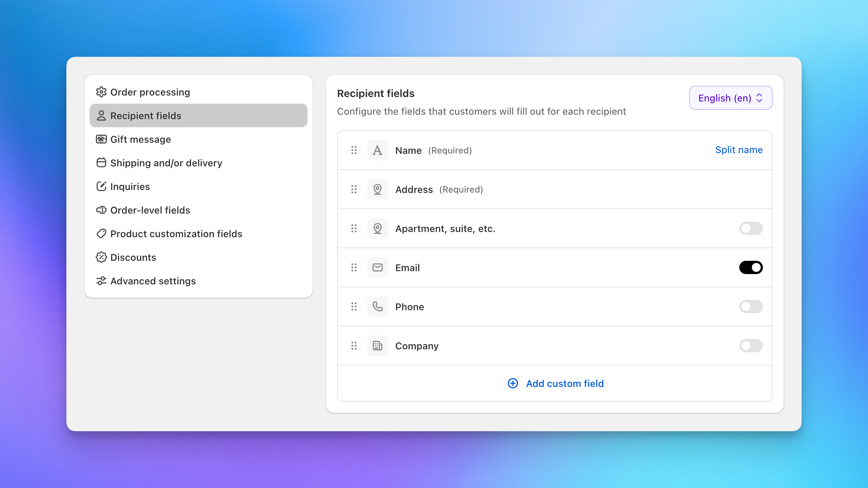Click the drag handle on the Apartment row

(354, 228)
